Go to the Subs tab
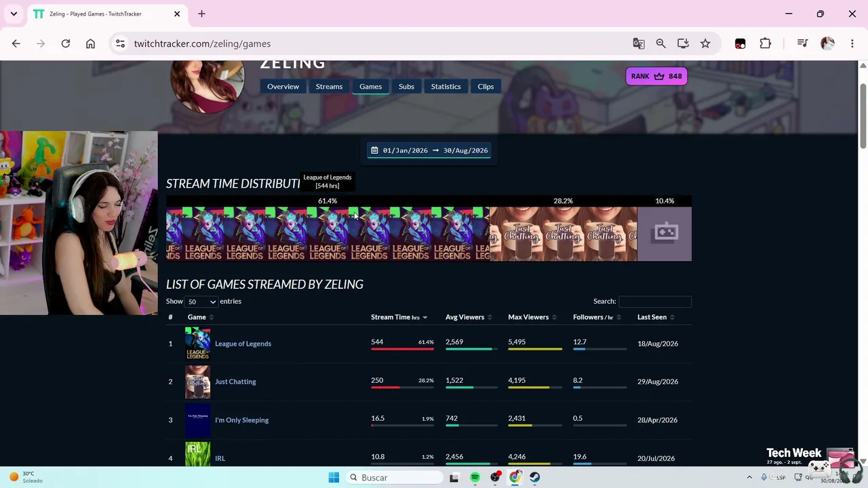Image resolution: width=868 pixels, height=488 pixels. tap(406, 86)
